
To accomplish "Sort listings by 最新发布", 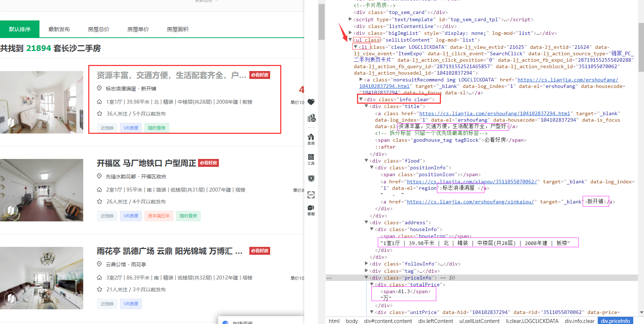I will point(59,29).
